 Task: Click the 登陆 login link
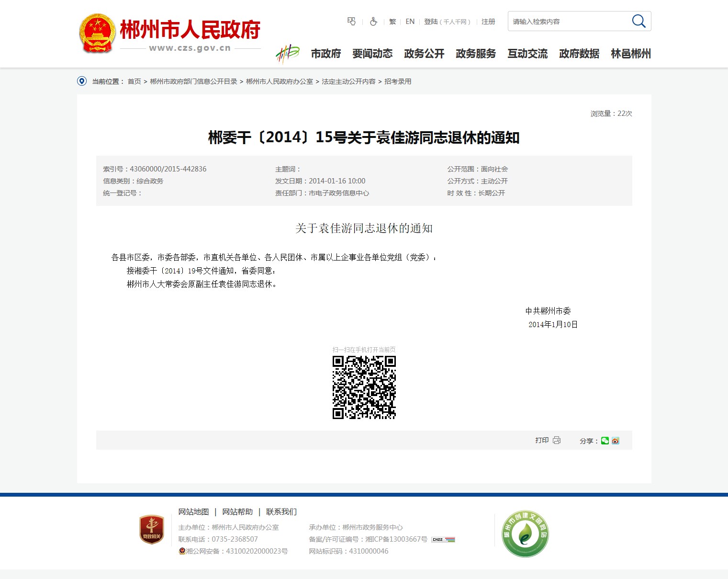431,22
